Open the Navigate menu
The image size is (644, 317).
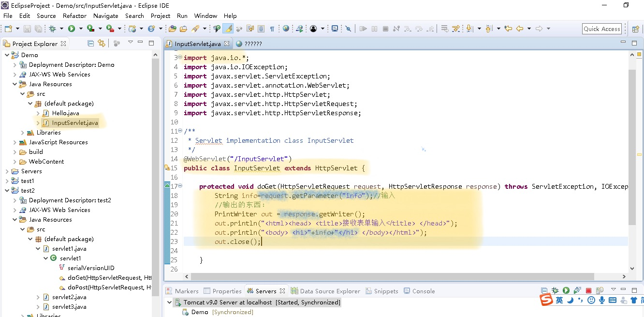pyautogui.click(x=105, y=15)
